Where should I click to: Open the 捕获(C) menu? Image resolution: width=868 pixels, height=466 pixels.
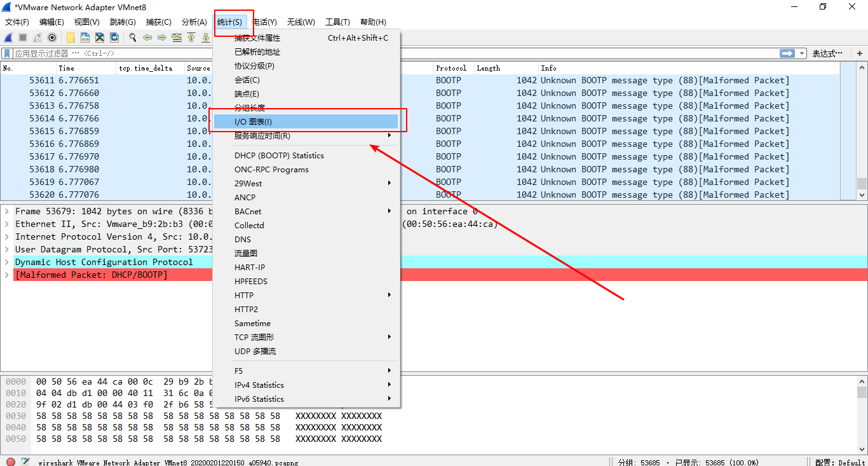coord(158,21)
